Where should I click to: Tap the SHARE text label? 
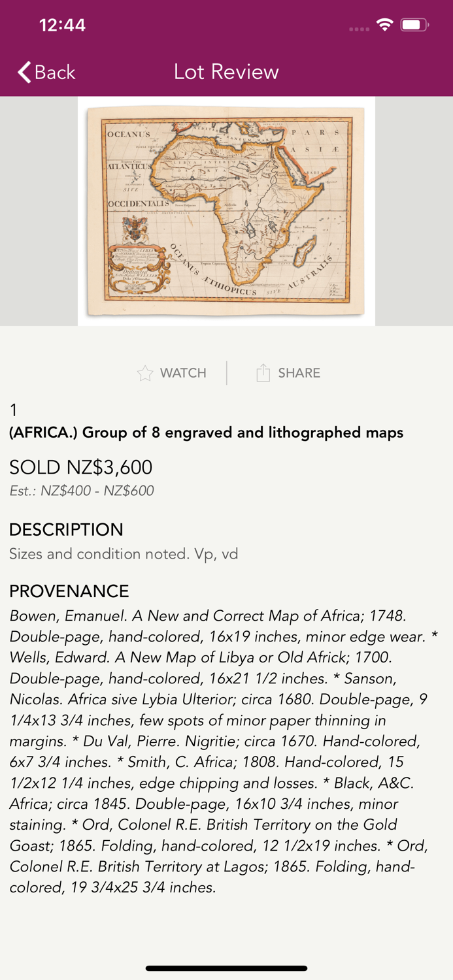299,373
